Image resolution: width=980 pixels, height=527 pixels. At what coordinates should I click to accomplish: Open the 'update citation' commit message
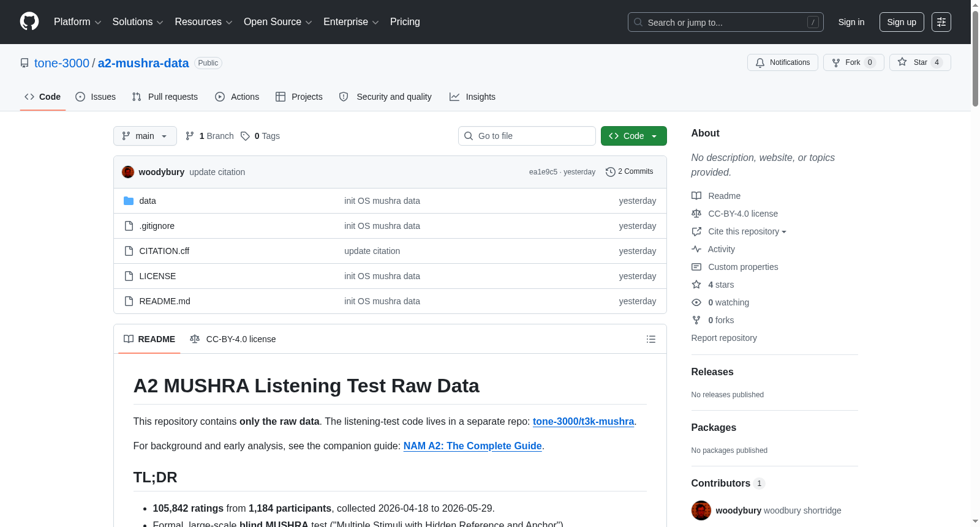click(217, 172)
